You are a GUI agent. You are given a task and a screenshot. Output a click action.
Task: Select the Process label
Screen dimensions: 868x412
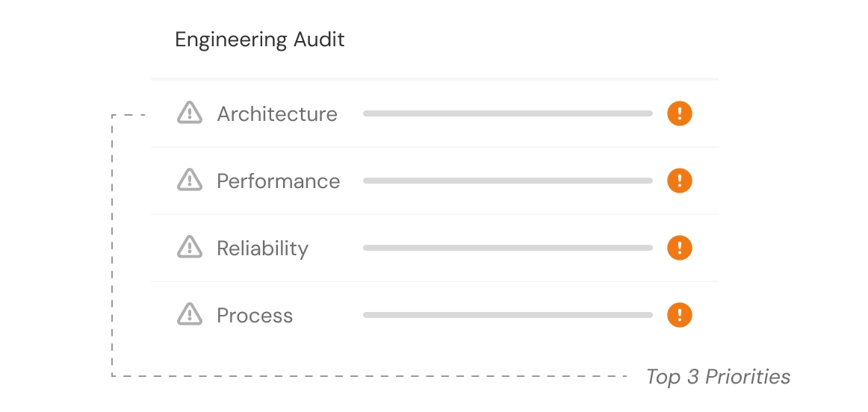point(254,316)
